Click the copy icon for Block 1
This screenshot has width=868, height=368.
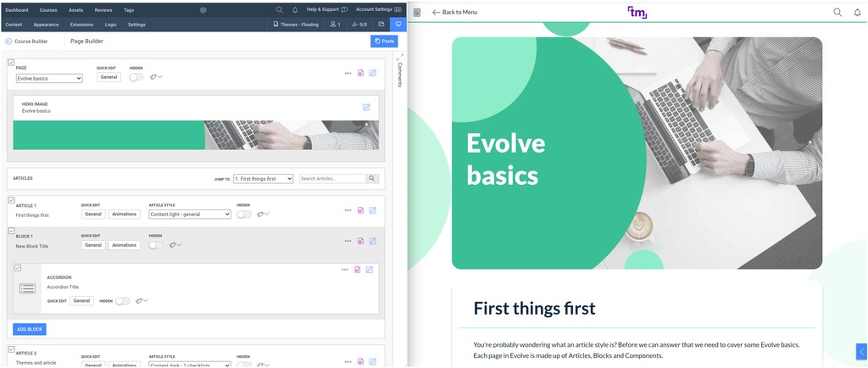point(360,242)
